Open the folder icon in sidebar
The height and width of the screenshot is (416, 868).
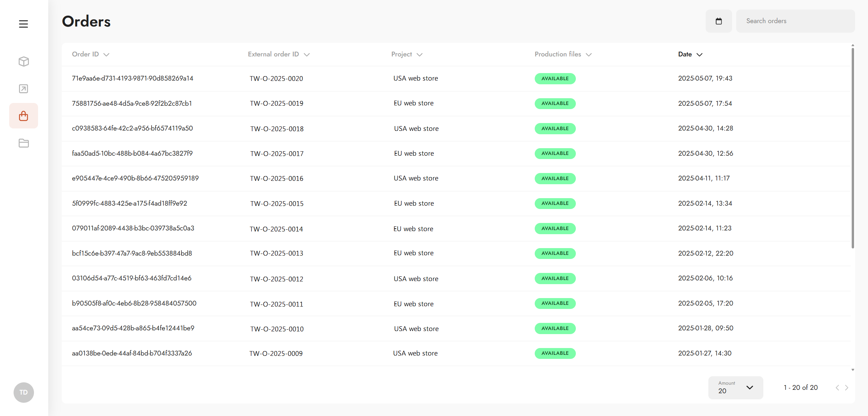[23, 143]
